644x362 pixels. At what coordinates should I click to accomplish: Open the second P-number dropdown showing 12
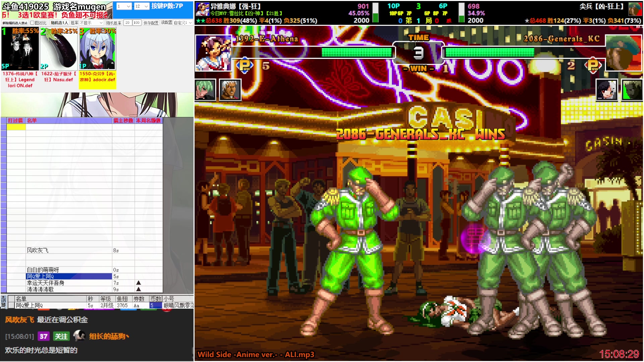[x=141, y=6]
